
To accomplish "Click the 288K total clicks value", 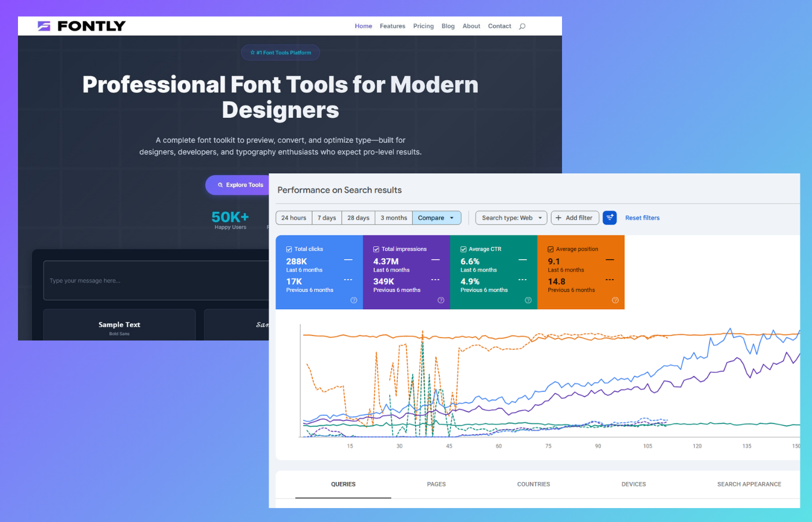I will [296, 262].
